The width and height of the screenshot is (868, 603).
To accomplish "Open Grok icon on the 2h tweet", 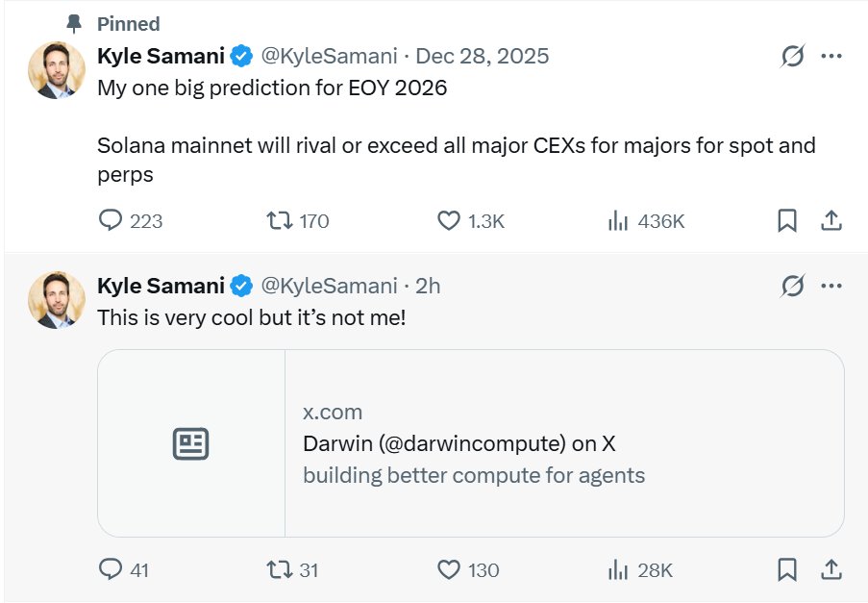I will pyautogui.click(x=793, y=286).
